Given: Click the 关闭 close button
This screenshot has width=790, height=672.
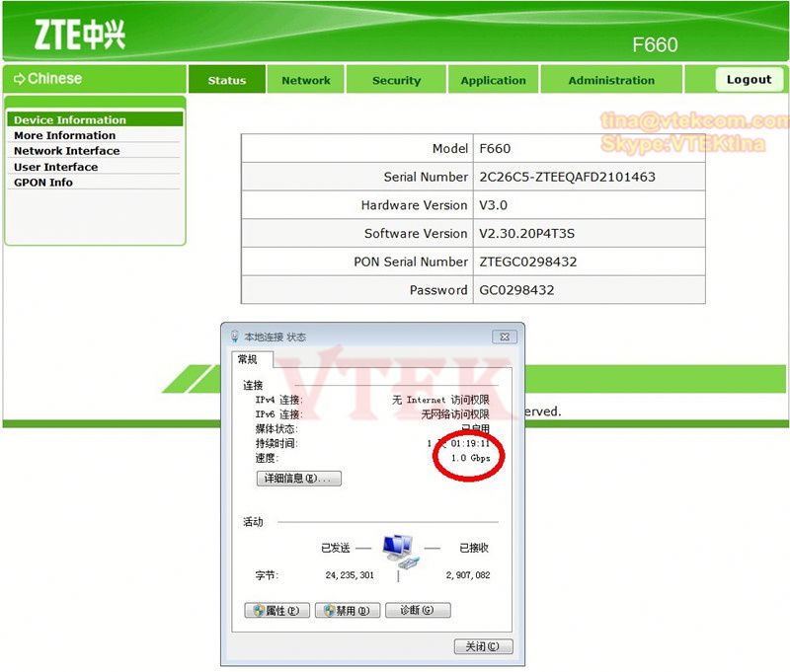Looking at the screenshot, I should pos(483,646).
